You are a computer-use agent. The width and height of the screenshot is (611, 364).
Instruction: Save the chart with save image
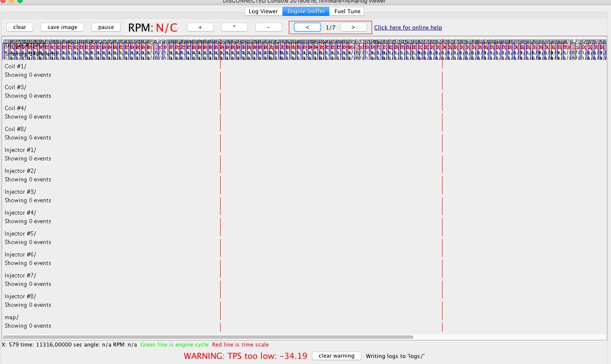62,27
